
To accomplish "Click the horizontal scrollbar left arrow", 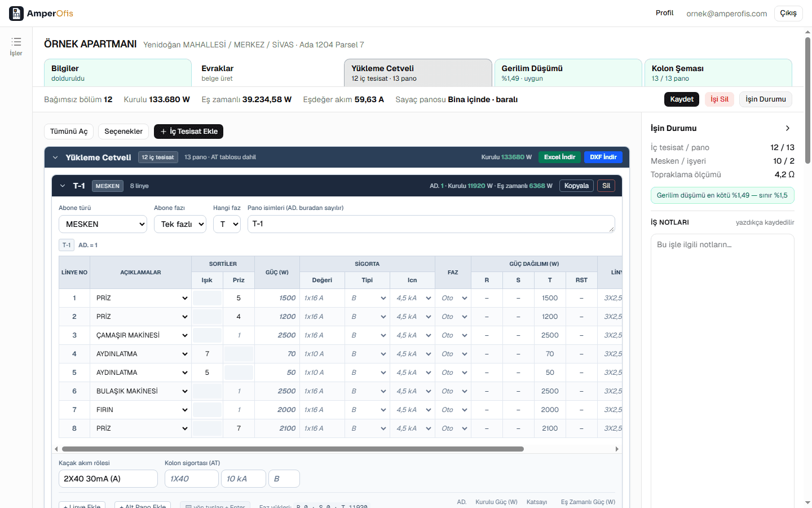I will 56,449.
